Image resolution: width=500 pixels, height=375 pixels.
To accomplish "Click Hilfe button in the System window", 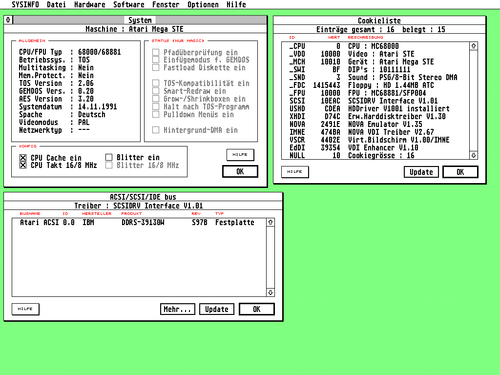I will (x=240, y=155).
